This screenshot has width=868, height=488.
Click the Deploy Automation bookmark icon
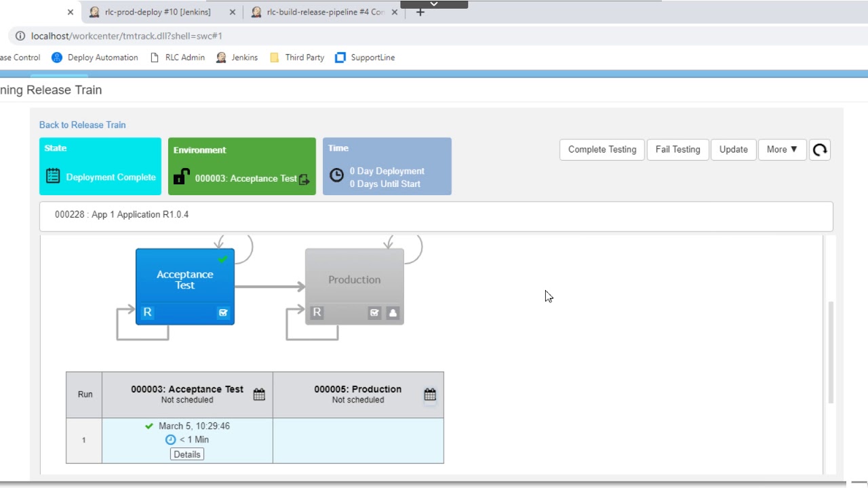[57, 58]
